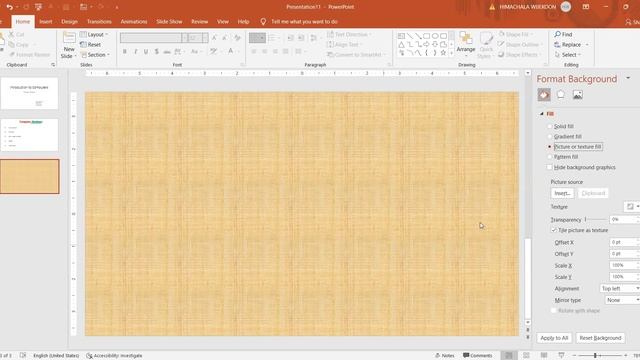Viewport: 640px width, 360px height.
Task: Select the Pattern fill radio option
Action: coord(549,157)
